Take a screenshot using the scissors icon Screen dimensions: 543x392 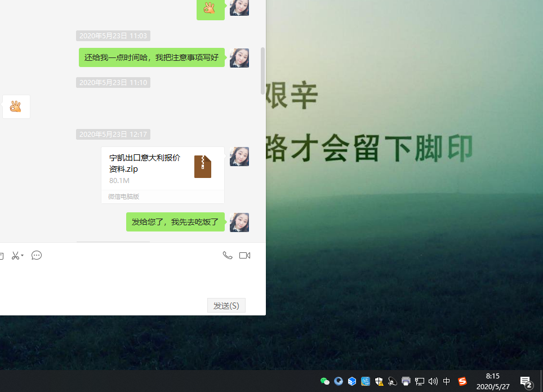[x=14, y=255]
